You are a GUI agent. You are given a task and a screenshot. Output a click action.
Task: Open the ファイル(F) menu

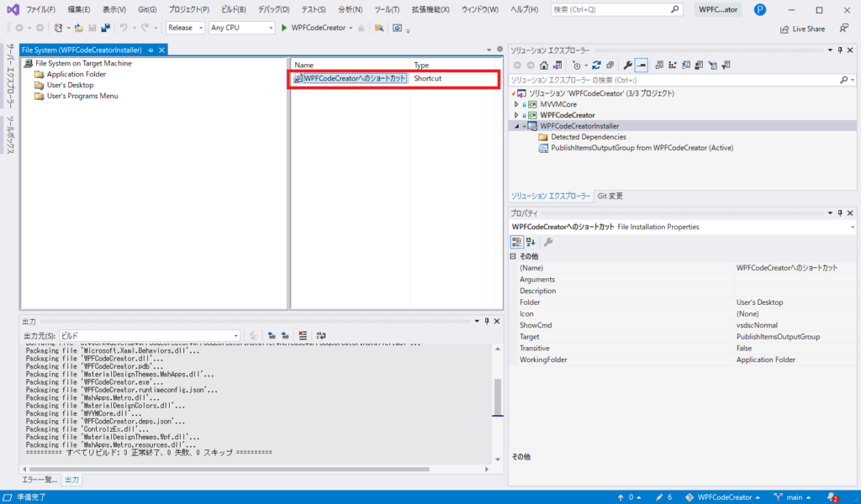point(40,9)
